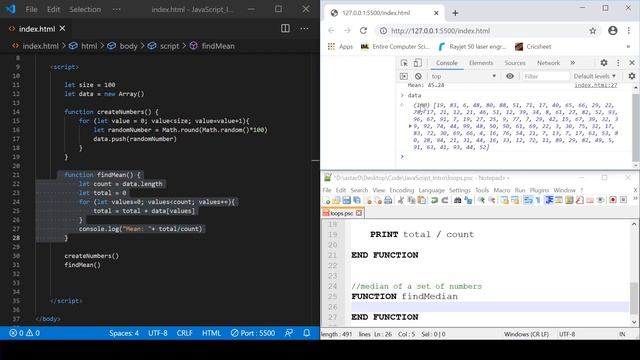Bookmark this page with the star icon
Screen dimensions: 640x360
click(x=593, y=31)
